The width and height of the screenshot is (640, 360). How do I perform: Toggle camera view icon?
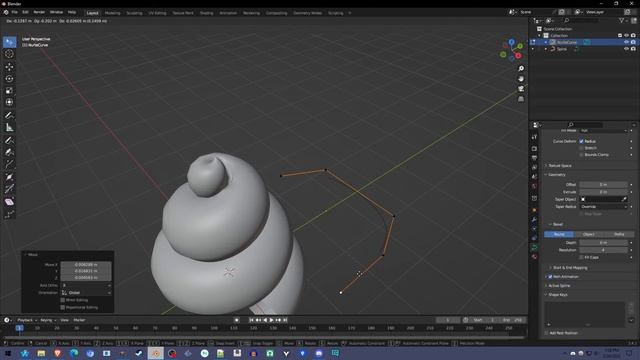521,89
